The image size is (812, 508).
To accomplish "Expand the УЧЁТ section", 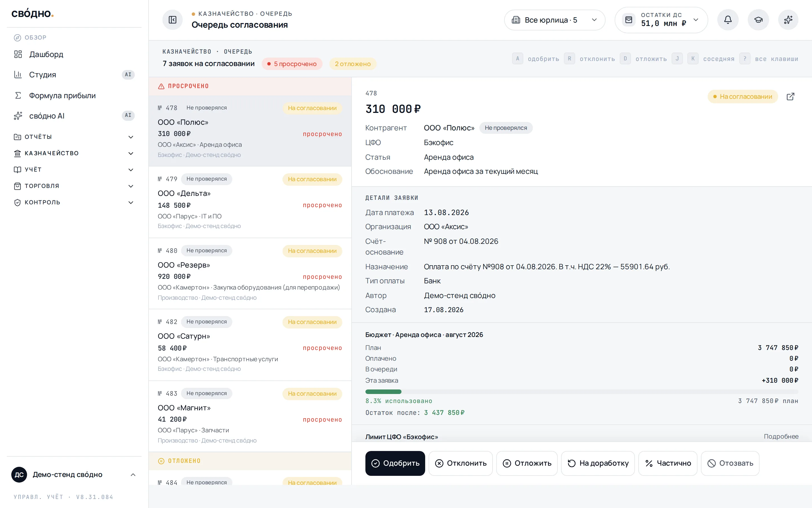I will click(x=74, y=170).
